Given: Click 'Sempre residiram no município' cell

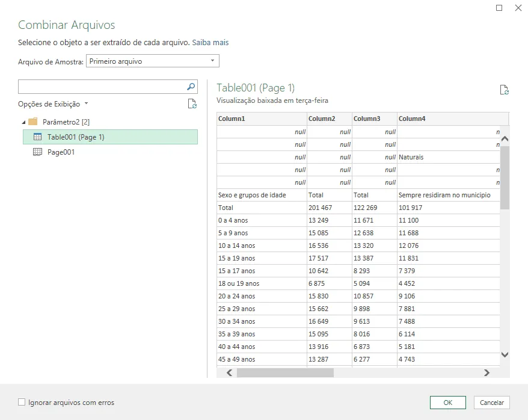Looking at the screenshot, I should coord(449,195).
